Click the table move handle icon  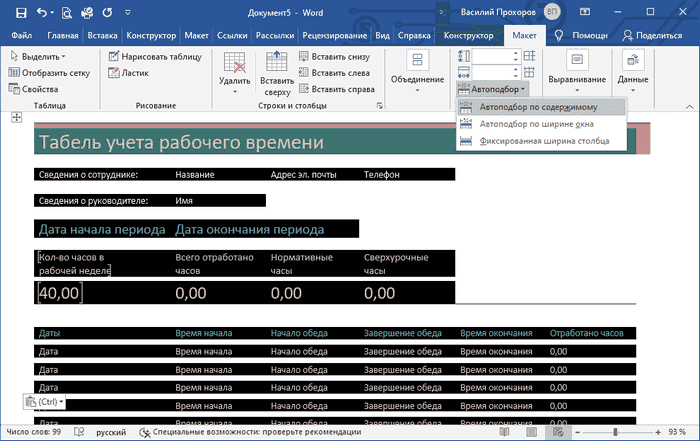[16, 118]
